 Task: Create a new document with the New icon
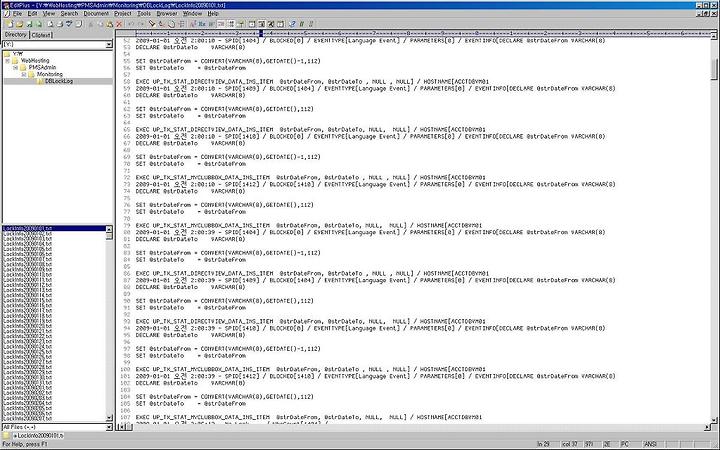(9, 24)
